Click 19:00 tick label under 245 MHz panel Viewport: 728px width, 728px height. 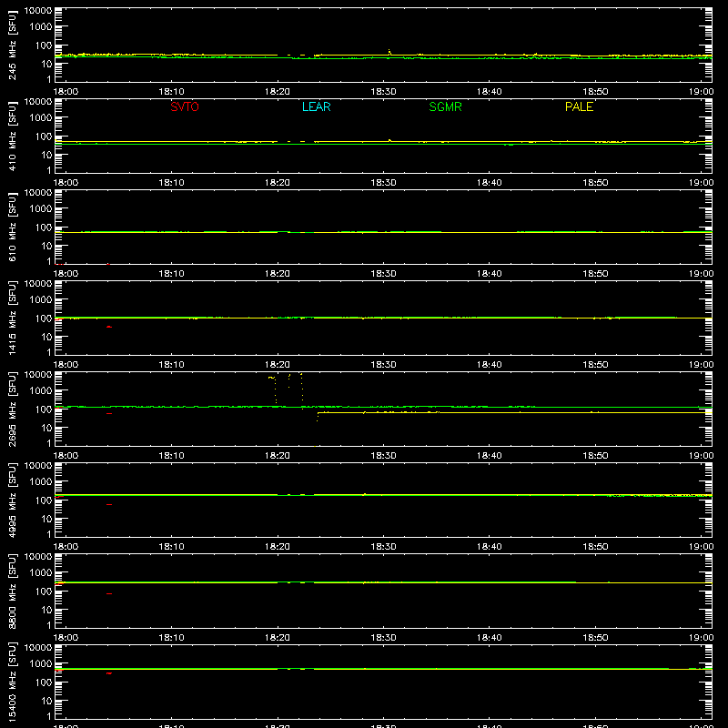701,92
